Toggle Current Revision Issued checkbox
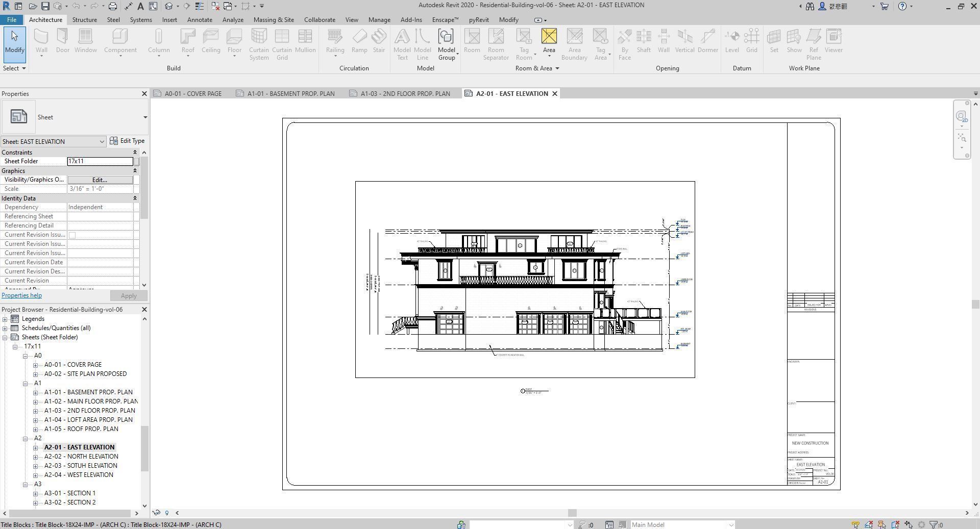Screen dimensions: 980x529 point(72,235)
